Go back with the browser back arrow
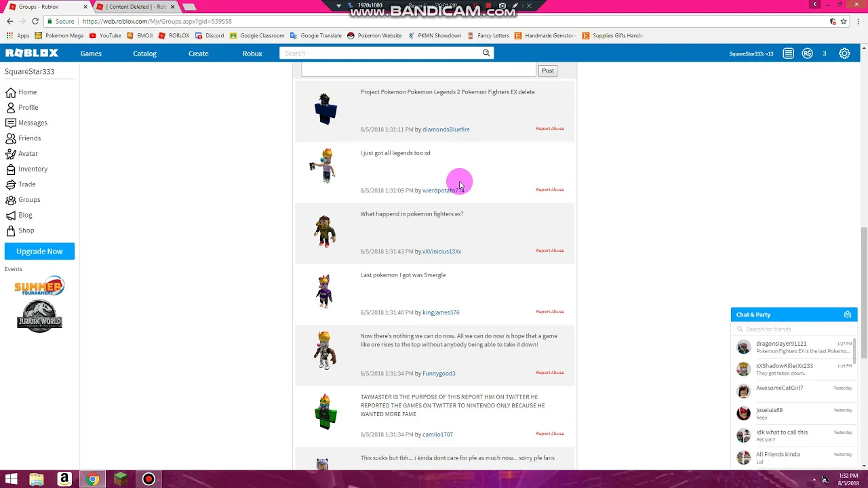 (9, 22)
